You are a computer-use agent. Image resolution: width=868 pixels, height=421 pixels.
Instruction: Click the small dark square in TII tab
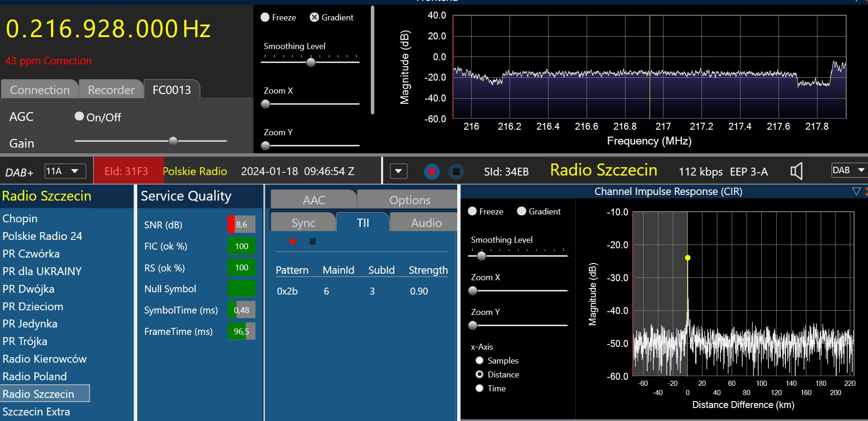pos(313,241)
